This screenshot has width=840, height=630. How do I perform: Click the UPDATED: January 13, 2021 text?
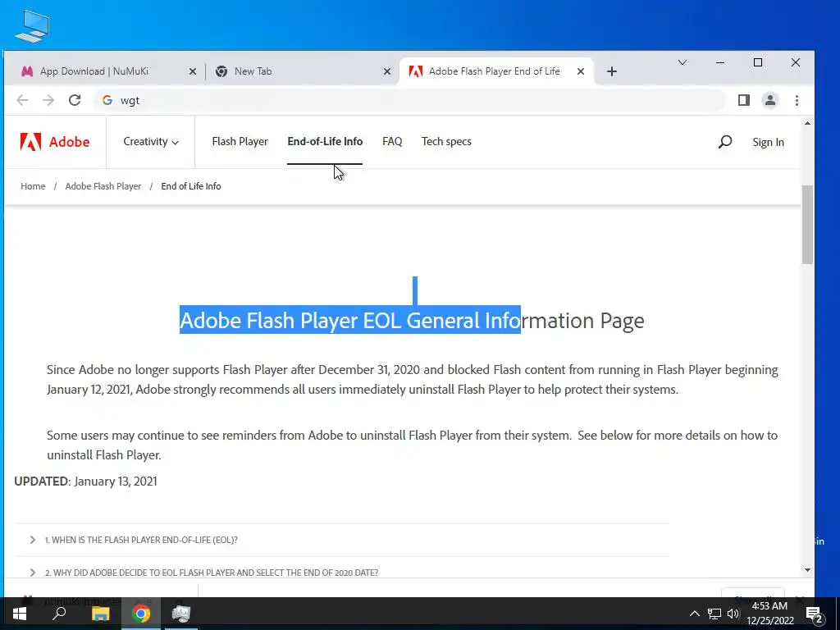coord(85,481)
